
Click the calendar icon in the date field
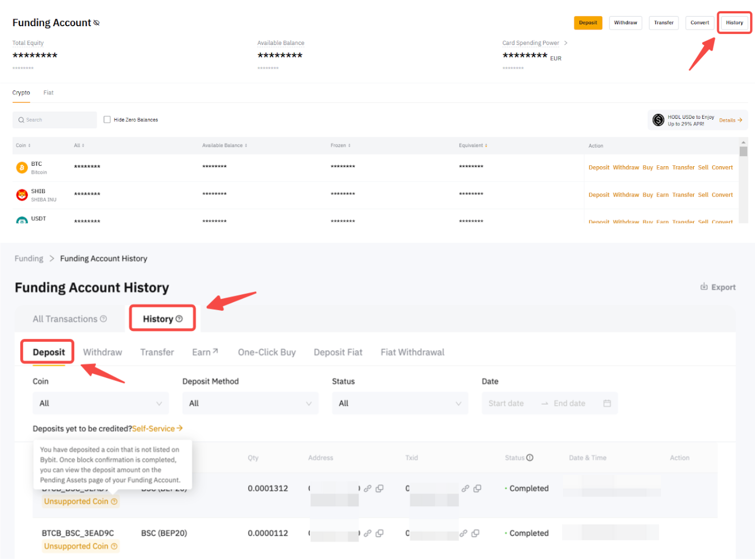click(607, 403)
